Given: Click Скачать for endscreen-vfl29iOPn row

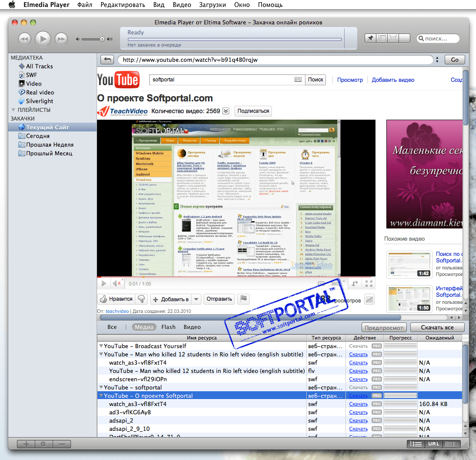Looking at the screenshot, I should tap(358, 379).
